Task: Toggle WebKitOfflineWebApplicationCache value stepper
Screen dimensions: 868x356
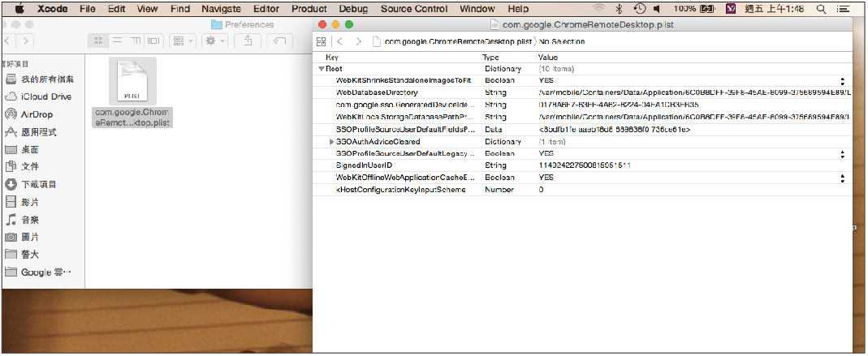Action: pyautogui.click(x=843, y=178)
